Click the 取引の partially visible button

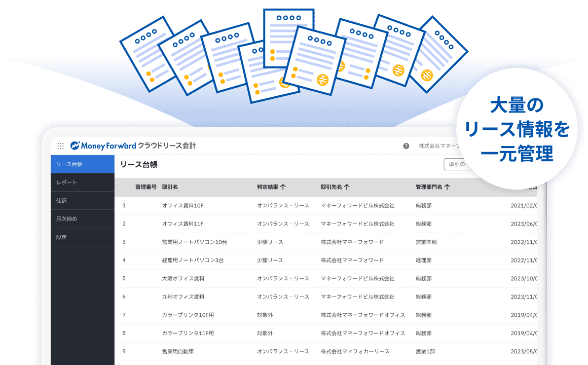[457, 164]
